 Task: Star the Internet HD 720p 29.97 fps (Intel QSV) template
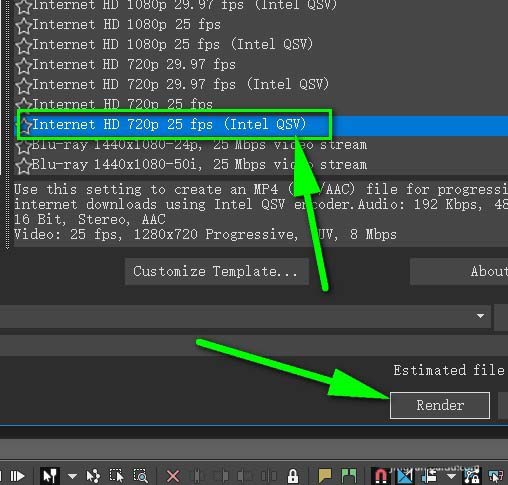click(x=23, y=86)
